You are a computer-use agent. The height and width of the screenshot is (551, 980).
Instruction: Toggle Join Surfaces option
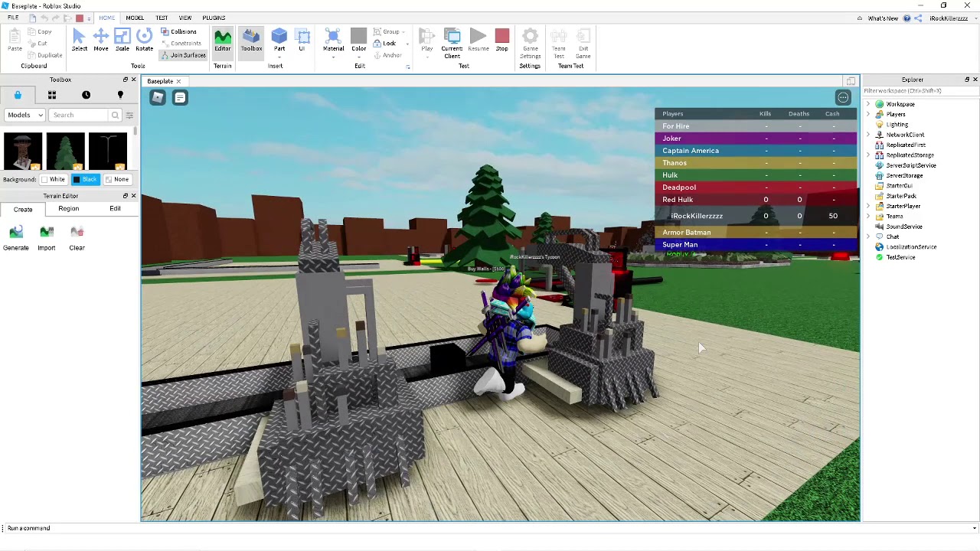(x=184, y=55)
